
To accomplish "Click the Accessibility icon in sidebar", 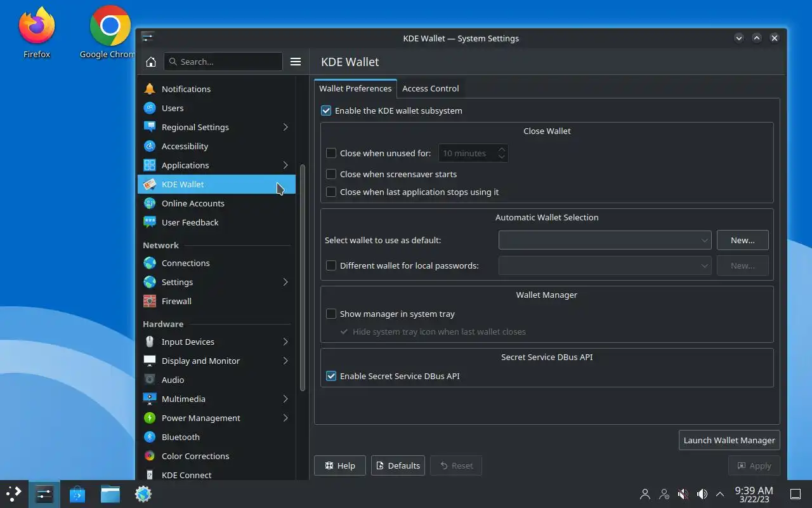I will coord(150,146).
